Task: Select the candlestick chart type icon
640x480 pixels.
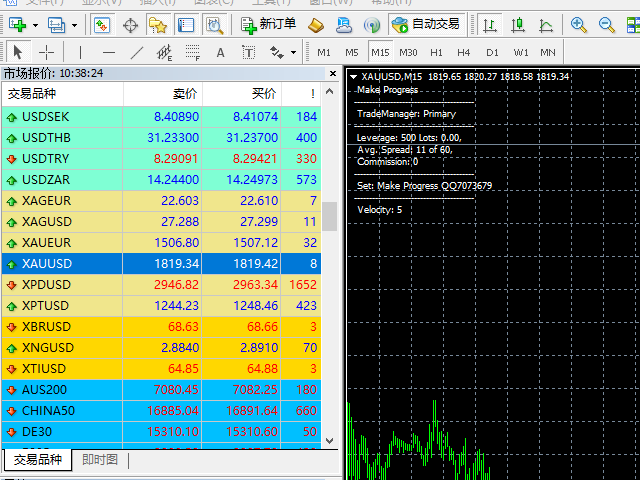Action: [518, 25]
